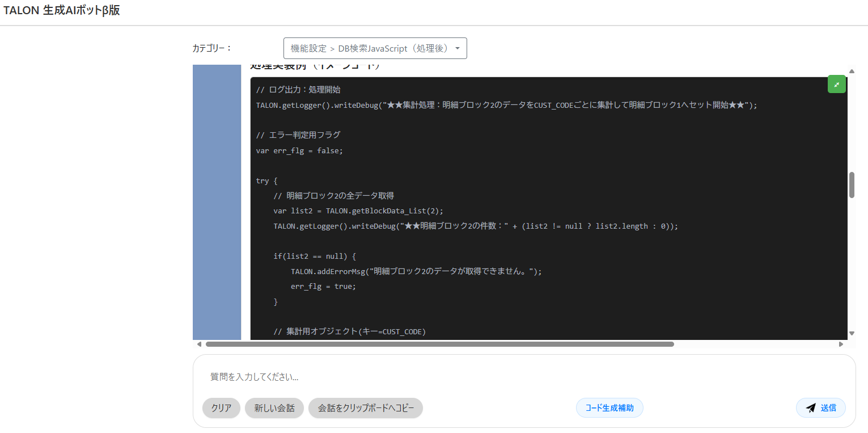Click the try { line
The width and height of the screenshot is (868, 433).
pos(266,180)
